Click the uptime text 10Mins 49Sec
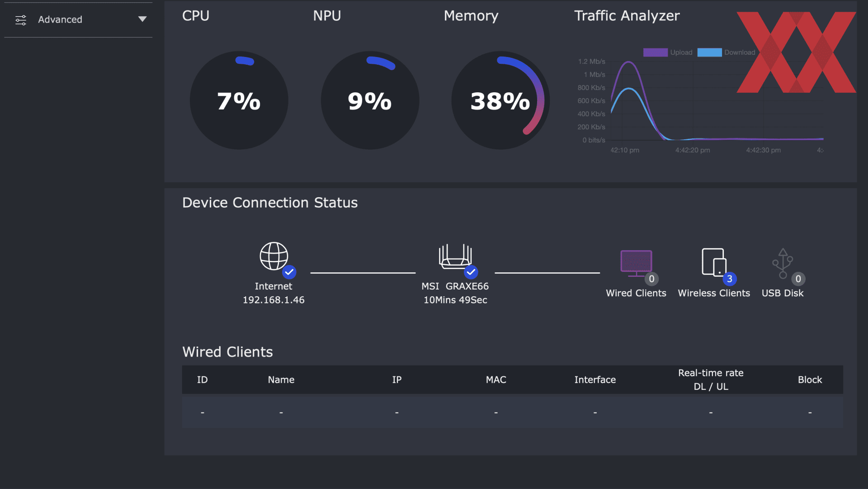The height and width of the screenshot is (489, 868). [x=455, y=300]
